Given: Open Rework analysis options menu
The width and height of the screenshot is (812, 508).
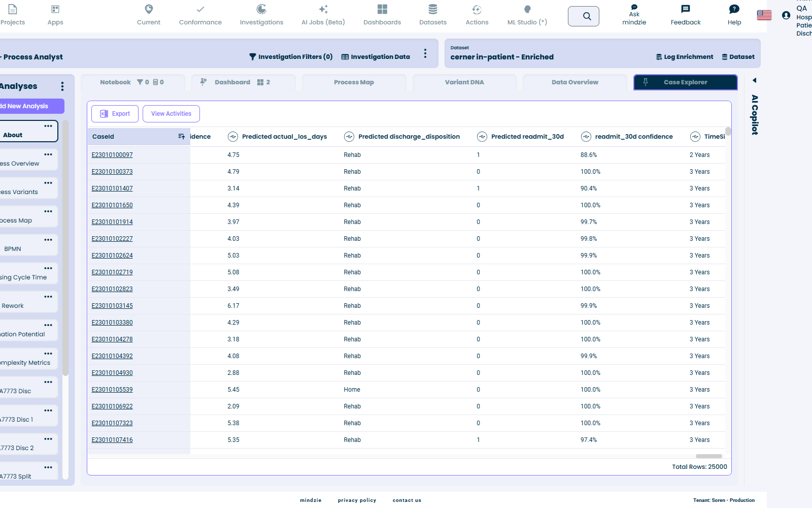Looking at the screenshot, I should pyautogui.click(x=48, y=297).
